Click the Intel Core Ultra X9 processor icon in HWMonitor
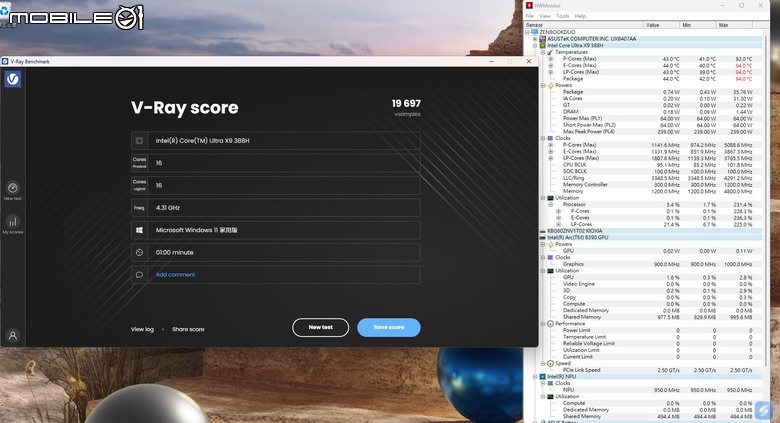Image resolution: width=780 pixels, height=423 pixels. coord(542,45)
